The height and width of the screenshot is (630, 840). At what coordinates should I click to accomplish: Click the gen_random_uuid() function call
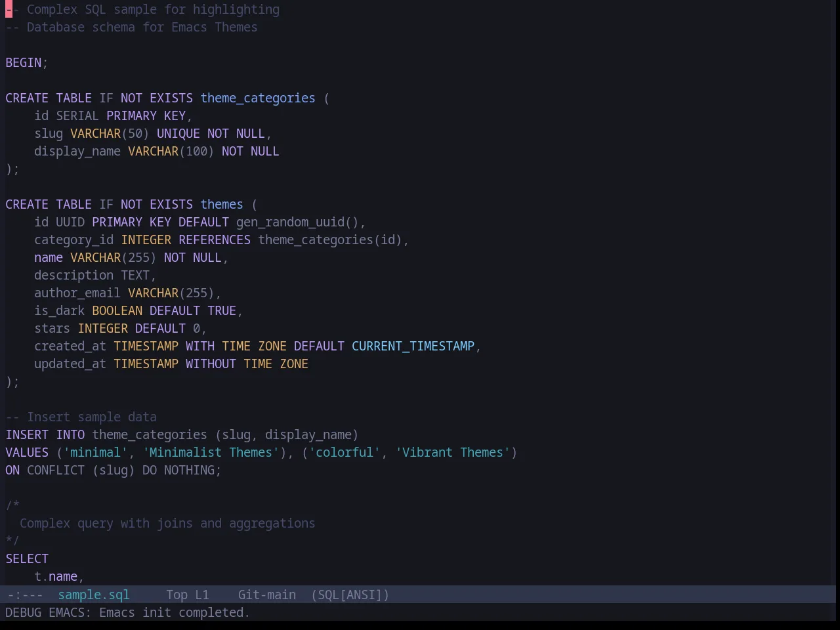(x=297, y=222)
